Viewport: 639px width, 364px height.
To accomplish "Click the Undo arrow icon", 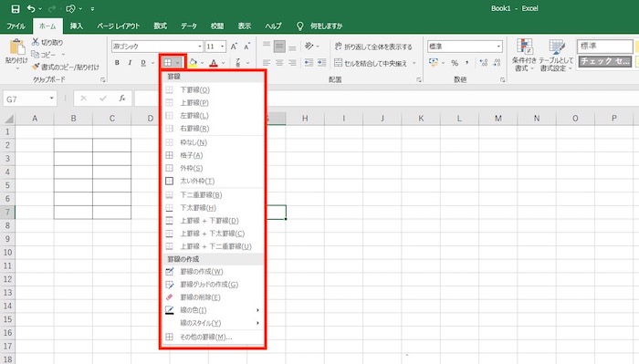I will [31, 8].
